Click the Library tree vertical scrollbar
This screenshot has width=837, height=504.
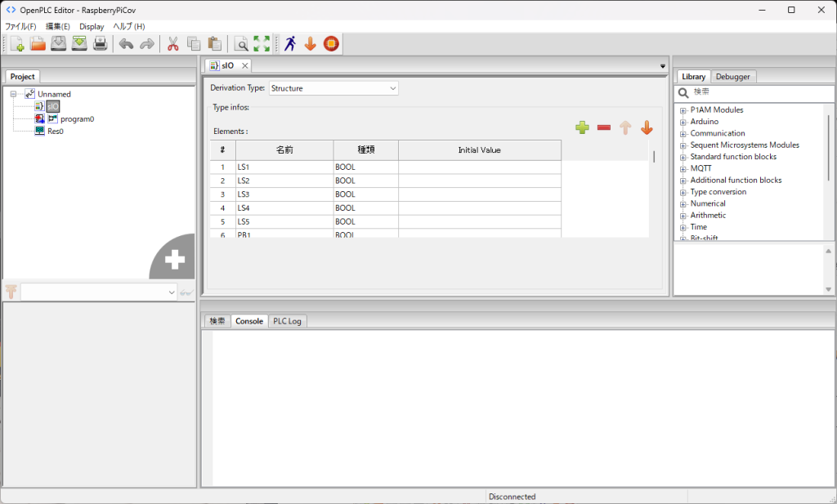click(x=829, y=149)
